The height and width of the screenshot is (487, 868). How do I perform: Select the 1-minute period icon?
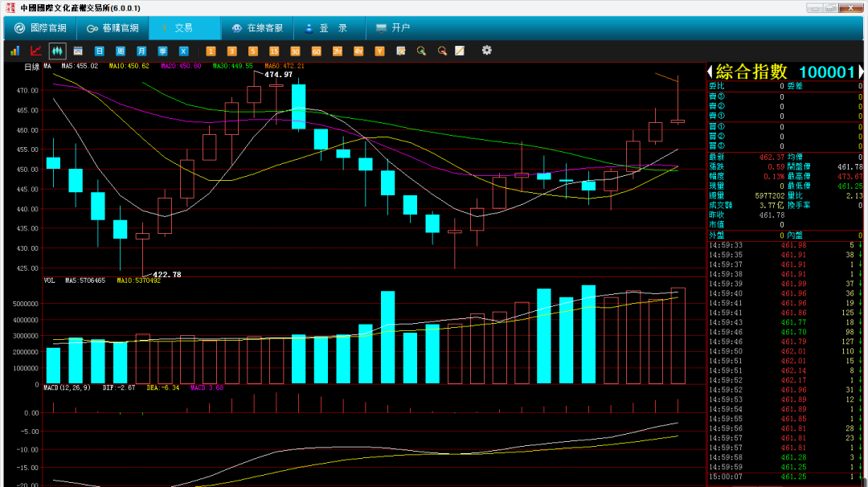coord(211,51)
